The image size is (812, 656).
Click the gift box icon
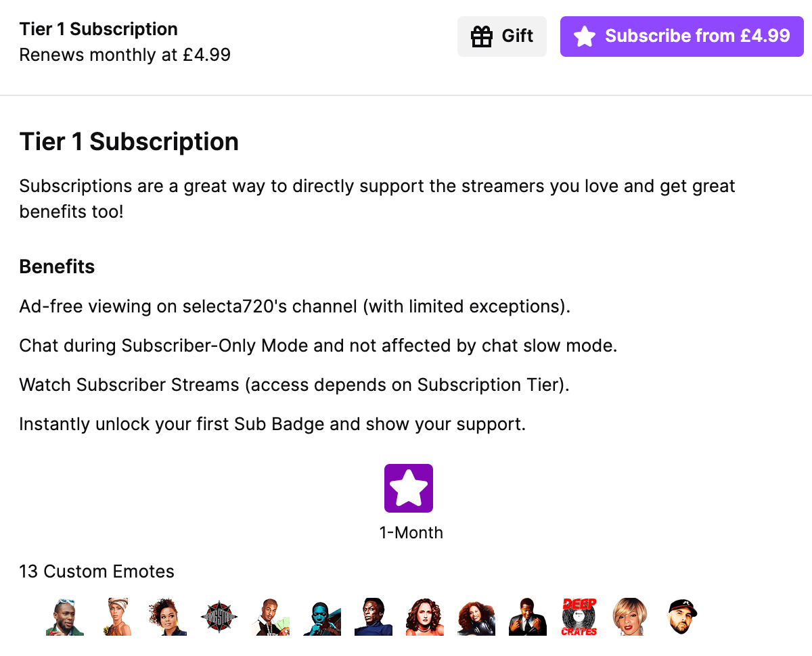tap(482, 37)
